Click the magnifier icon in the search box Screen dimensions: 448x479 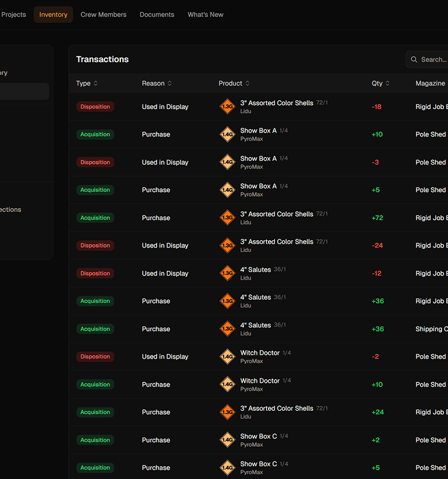[x=415, y=60]
